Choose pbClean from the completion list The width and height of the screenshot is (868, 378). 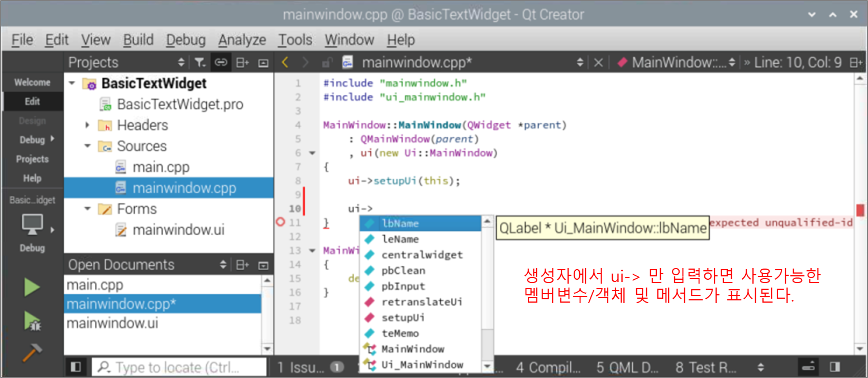[x=420, y=270]
